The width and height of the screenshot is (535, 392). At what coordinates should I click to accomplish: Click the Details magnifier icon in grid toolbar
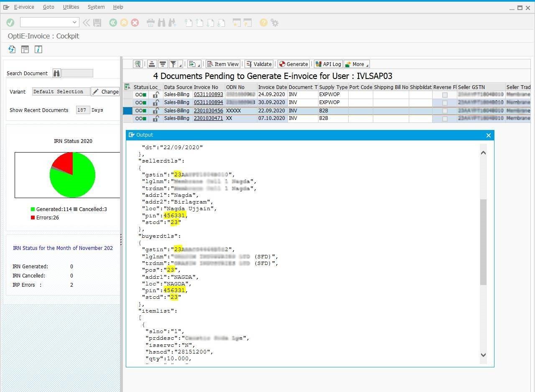138,64
